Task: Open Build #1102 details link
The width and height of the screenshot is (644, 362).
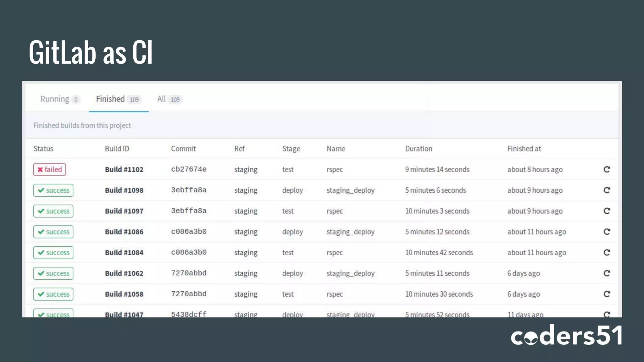Action: pyautogui.click(x=124, y=169)
